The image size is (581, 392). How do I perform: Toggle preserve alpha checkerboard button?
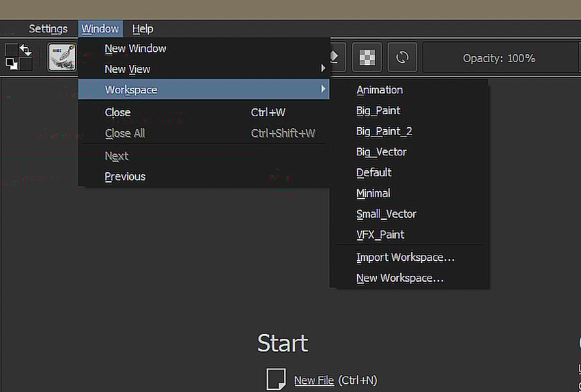367,57
